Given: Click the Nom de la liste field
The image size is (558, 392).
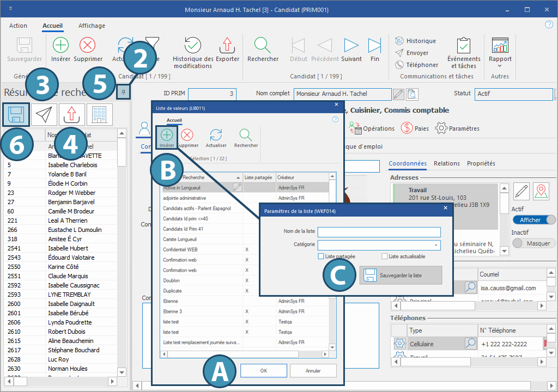Looking at the screenshot, I should (x=379, y=232).
